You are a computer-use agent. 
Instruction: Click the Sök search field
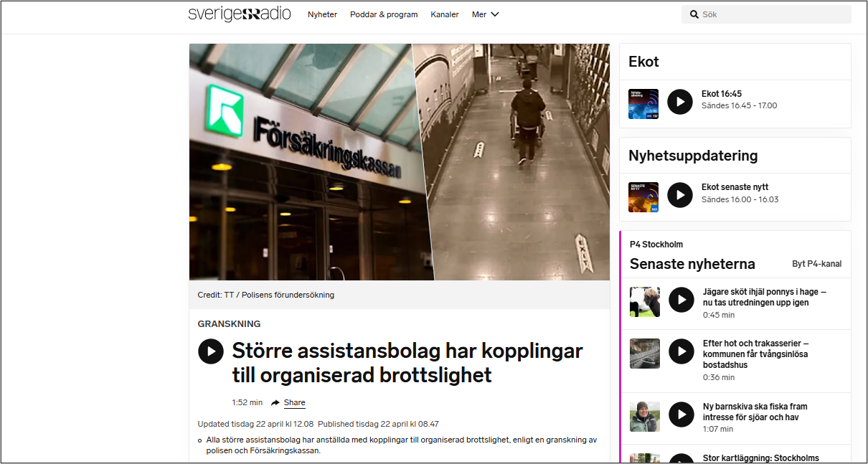click(766, 14)
